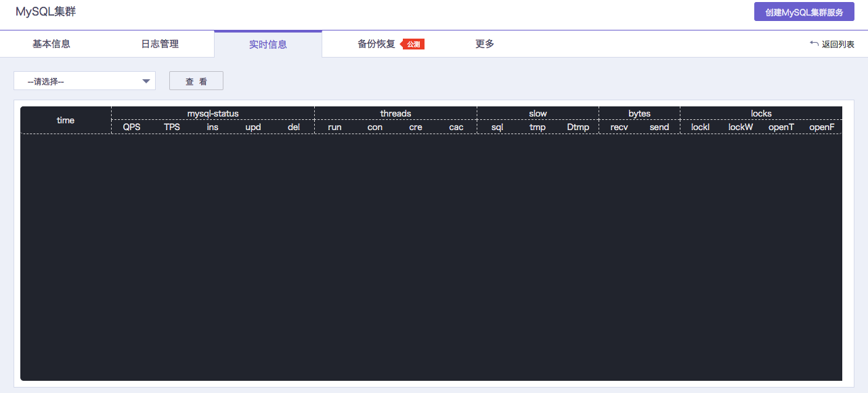Click the return arrow icon beside 返回列表
868x393 pixels.
coord(814,43)
